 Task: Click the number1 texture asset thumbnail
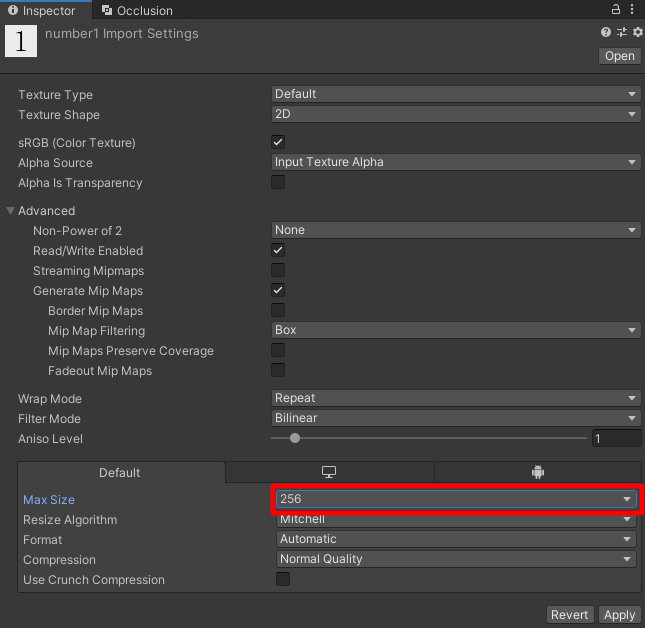click(21, 40)
